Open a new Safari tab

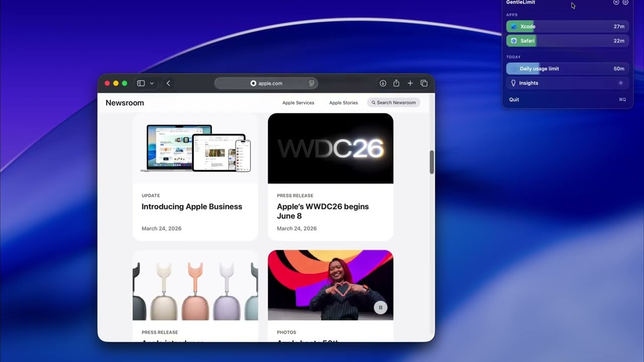coord(410,83)
